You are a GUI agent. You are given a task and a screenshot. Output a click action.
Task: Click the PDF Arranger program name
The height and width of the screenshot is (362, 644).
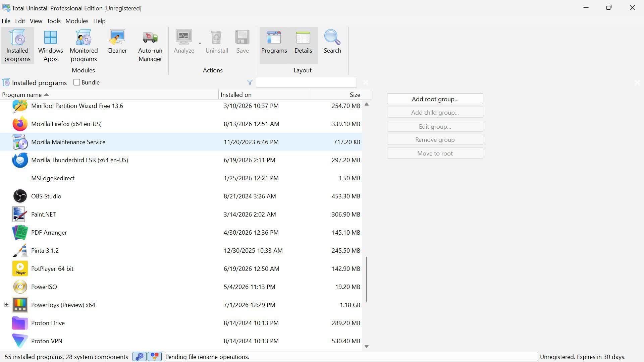tap(49, 233)
